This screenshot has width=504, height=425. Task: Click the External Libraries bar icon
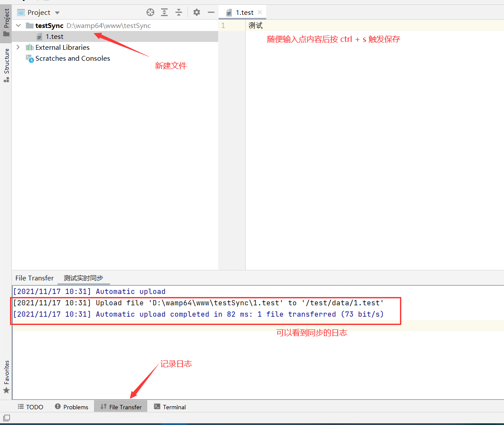coord(30,48)
